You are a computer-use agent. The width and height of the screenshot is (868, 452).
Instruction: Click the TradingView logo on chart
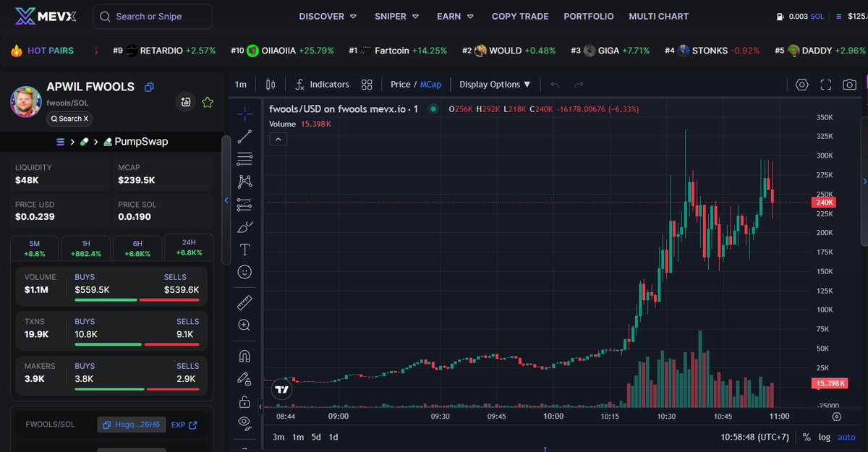pos(282,389)
